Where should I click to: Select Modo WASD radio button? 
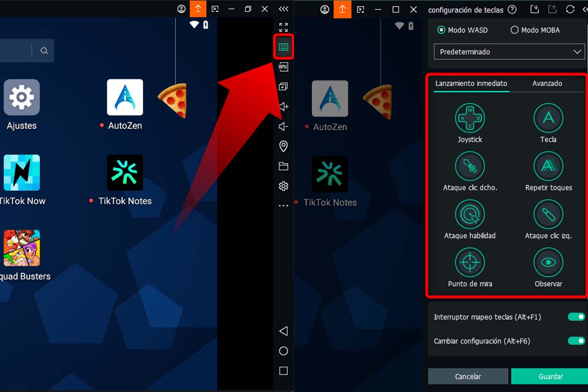(441, 30)
